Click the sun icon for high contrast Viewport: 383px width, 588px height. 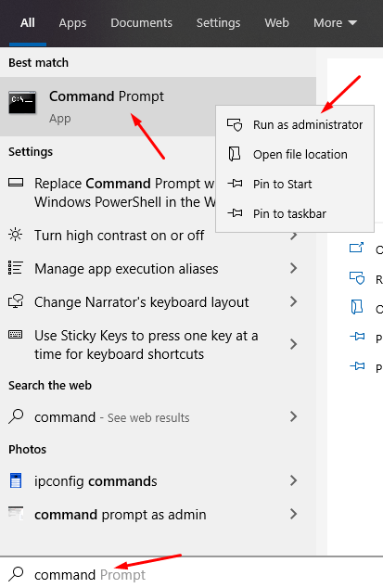tap(16, 235)
